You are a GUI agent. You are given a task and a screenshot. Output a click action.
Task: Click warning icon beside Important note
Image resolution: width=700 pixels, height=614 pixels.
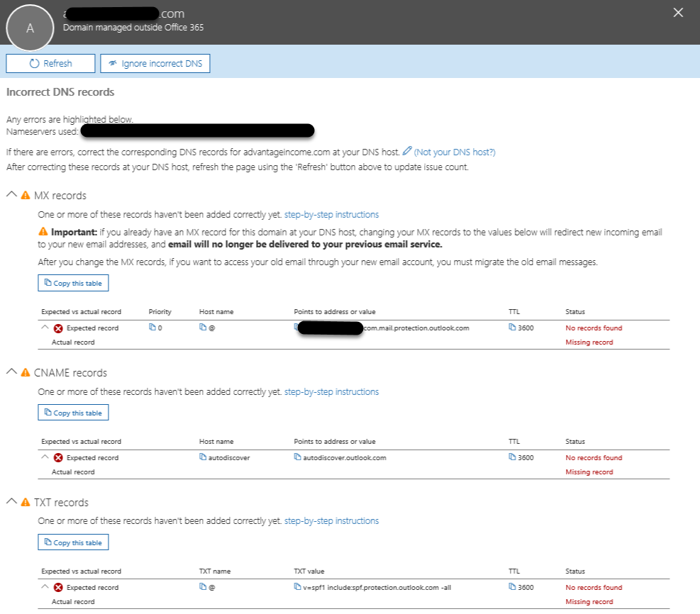click(43, 232)
